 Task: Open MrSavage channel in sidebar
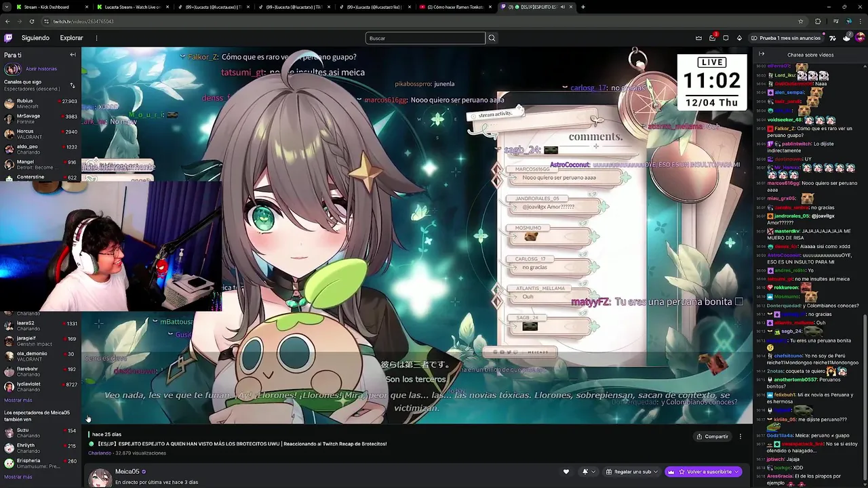coord(41,119)
